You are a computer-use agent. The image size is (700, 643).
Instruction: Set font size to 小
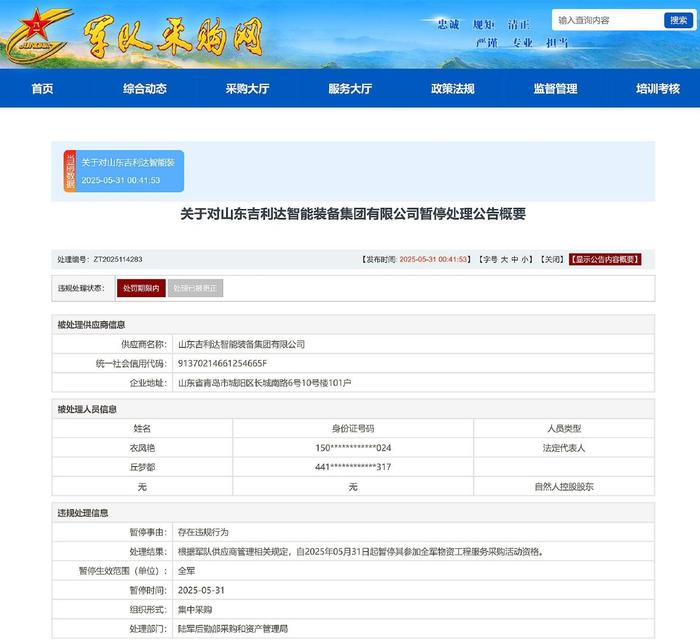[x=525, y=259]
